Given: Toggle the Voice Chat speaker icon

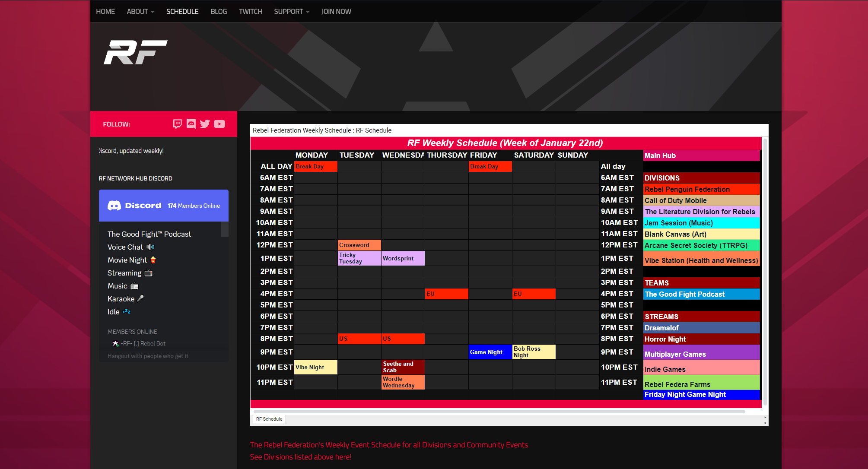Looking at the screenshot, I should pyautogui.click(x=149, y=247).
